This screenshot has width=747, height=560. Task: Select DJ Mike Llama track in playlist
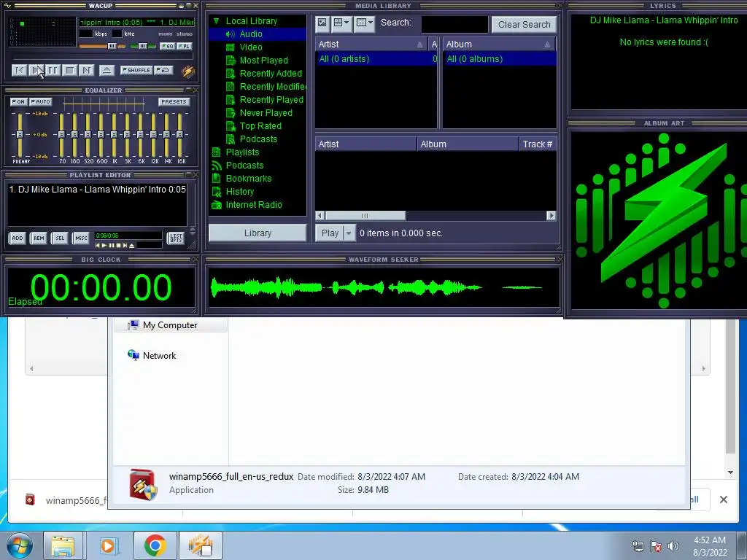(97, 190)
